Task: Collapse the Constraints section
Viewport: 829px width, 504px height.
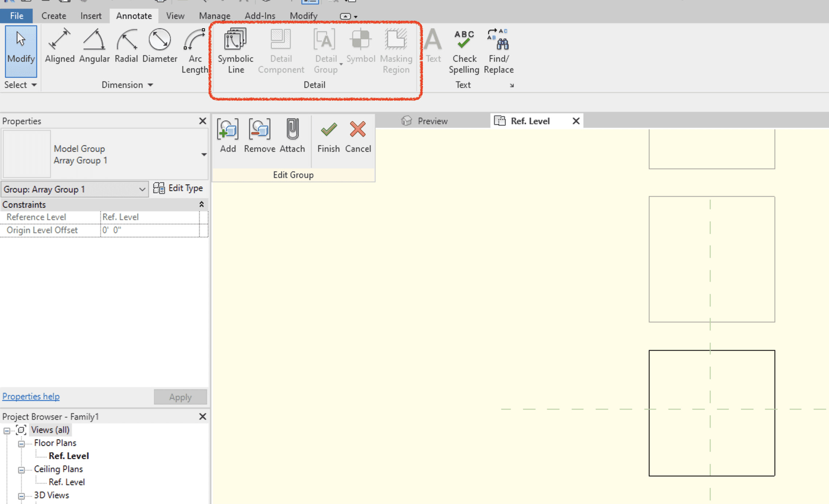Action: (x=201, y=204)
